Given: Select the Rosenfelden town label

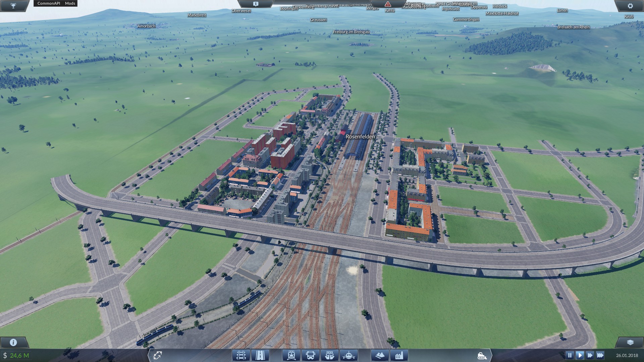Looking at the screenshot, I should pos(360,137).
